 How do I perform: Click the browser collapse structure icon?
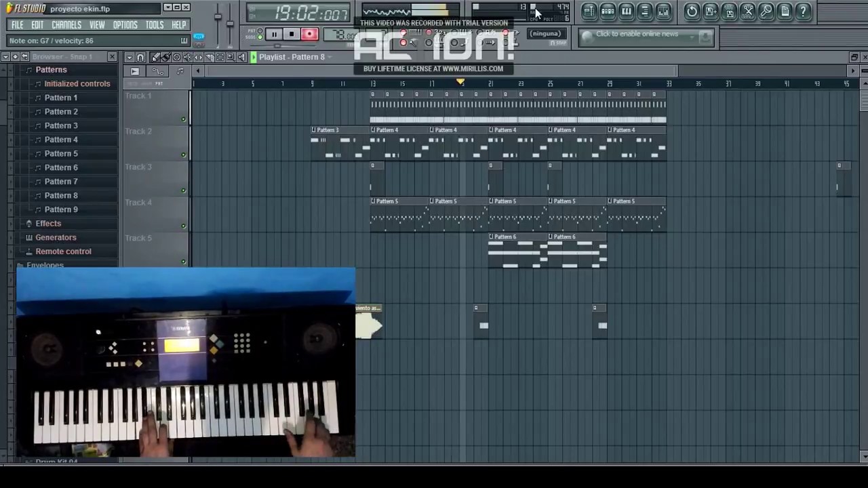click(x=15, y=57)
